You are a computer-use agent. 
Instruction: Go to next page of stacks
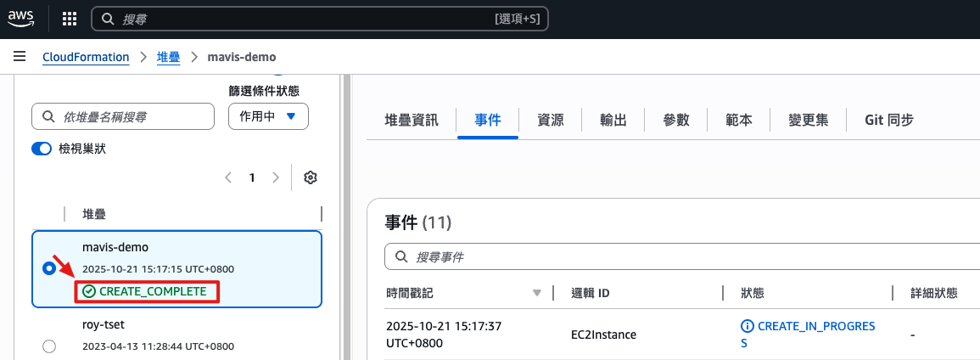click(275, 177)
